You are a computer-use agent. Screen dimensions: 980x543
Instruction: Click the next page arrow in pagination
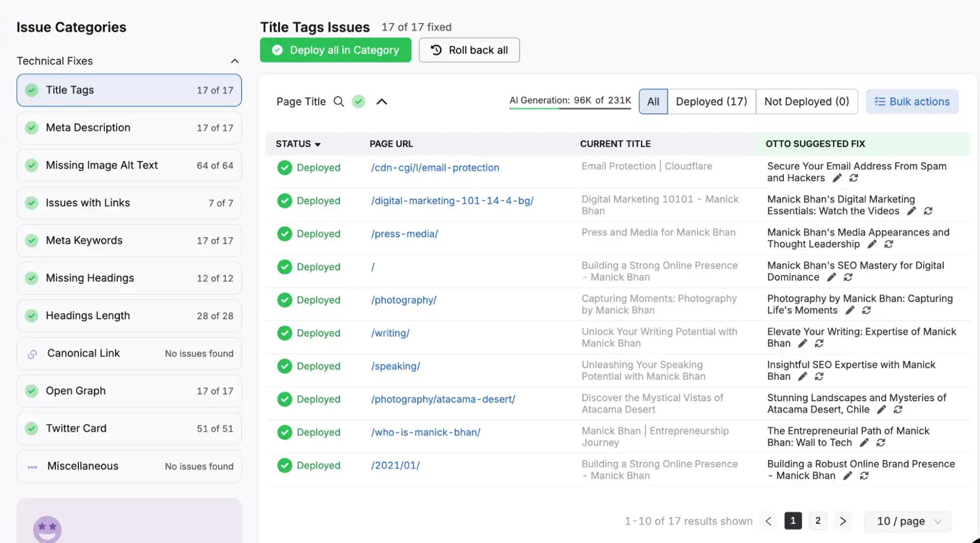[x=842, y=521]
